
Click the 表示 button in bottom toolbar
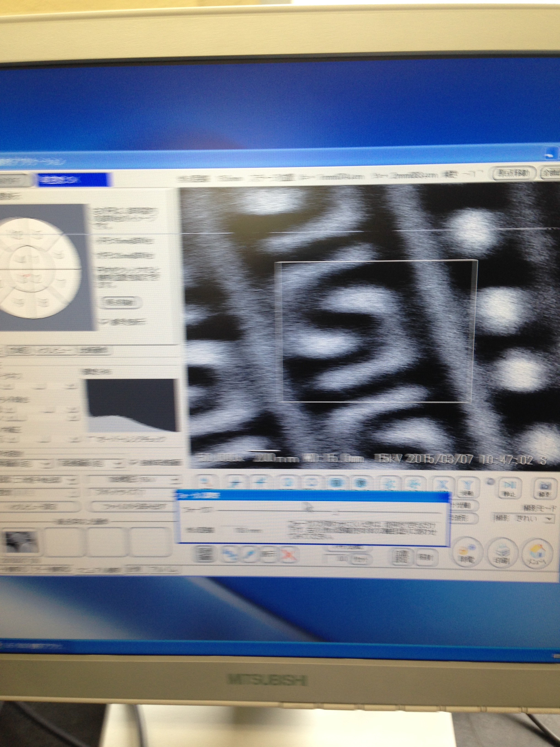click(269, 554)
